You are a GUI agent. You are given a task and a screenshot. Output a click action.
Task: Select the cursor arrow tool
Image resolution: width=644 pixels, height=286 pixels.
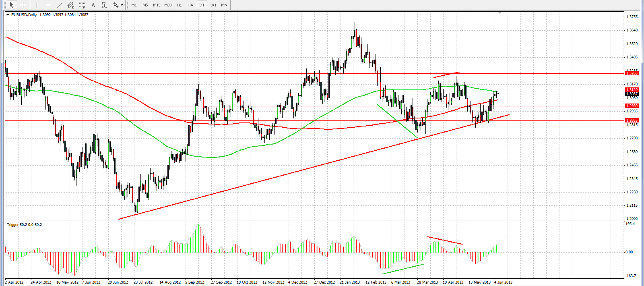(x=12, y=5)
